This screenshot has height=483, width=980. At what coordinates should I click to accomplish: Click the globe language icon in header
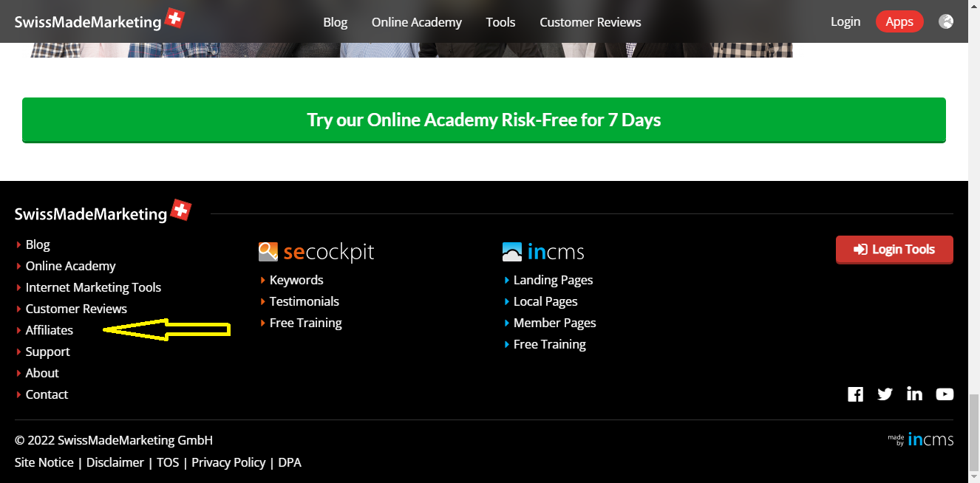[x=946, y=21]
